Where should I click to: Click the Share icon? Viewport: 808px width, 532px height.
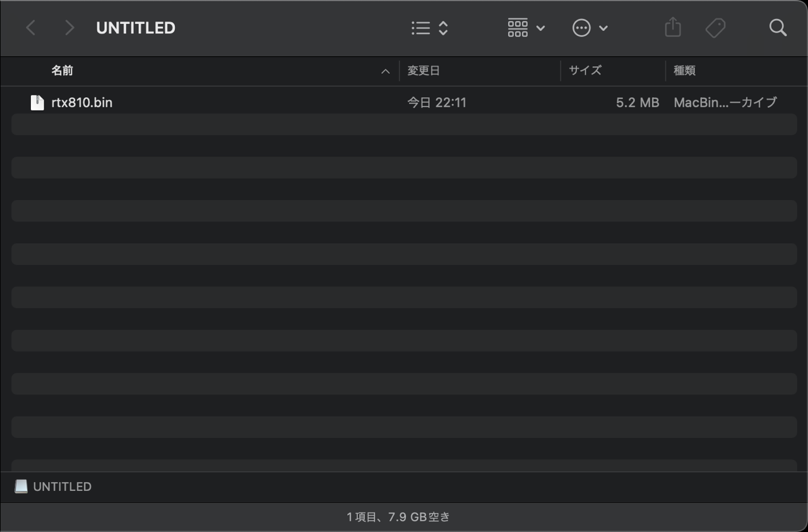[673, 27]
